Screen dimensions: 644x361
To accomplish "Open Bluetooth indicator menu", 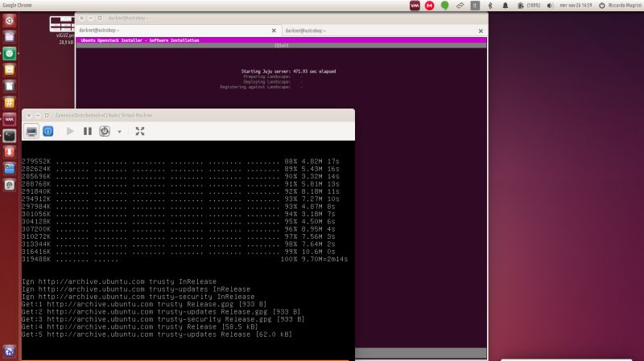I will click(490, 6).
